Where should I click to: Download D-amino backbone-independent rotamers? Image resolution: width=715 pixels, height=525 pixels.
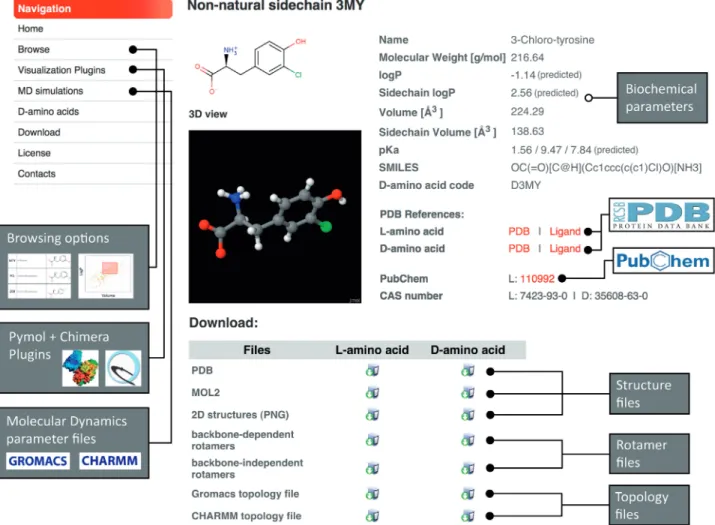tap(467, 468)
